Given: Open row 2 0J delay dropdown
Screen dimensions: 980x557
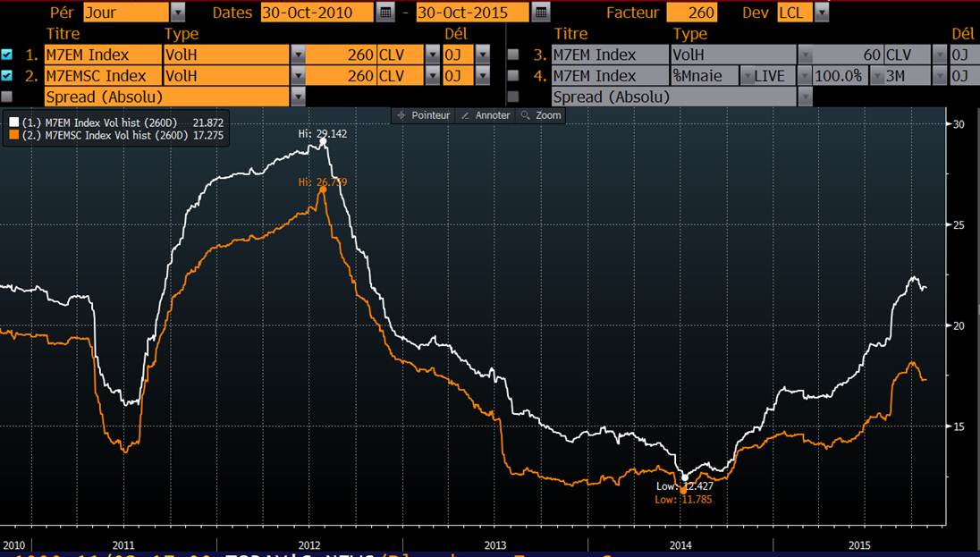Looking at the screenshot, I should pos(482,76).
